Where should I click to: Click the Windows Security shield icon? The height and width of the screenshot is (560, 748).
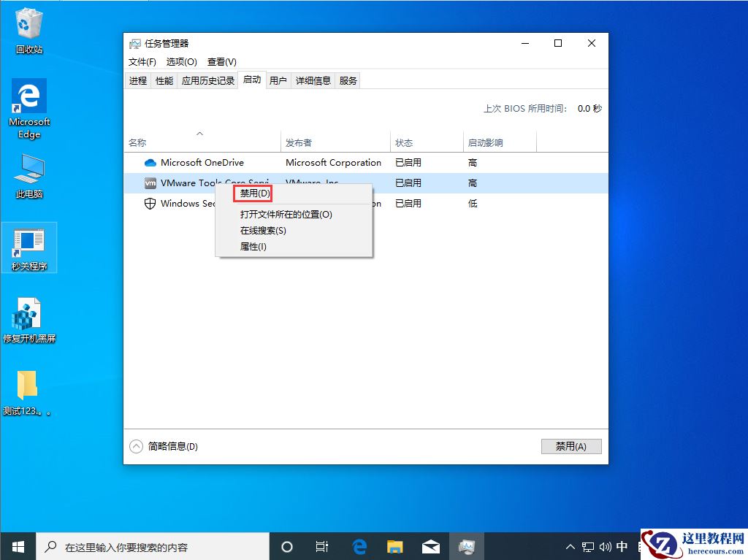click(x=150, y=204)
